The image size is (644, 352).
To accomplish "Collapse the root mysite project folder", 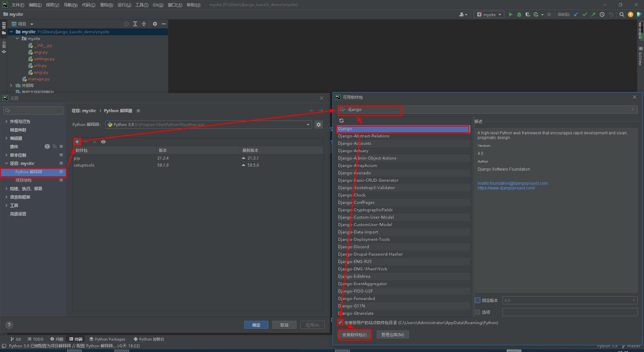I will pos(11,32).
